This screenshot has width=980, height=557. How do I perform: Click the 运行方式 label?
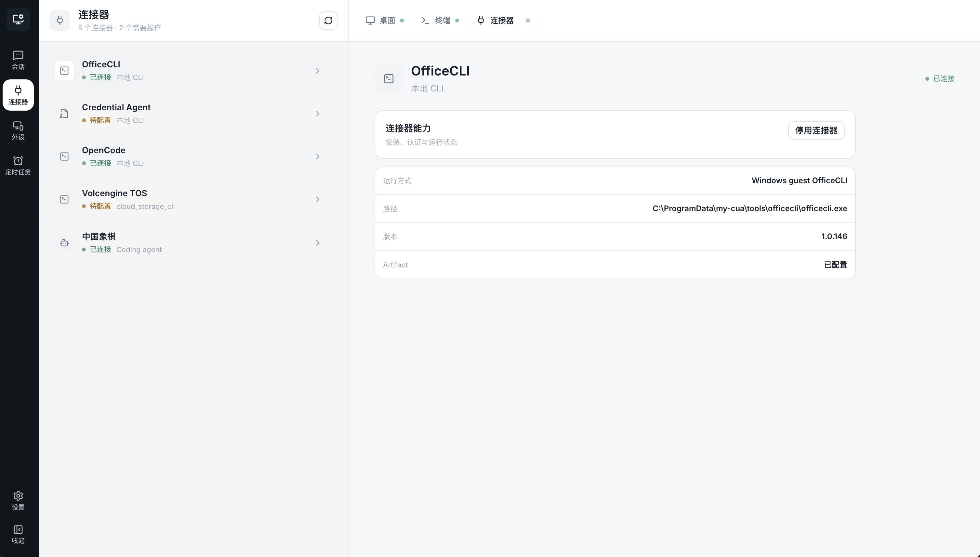pyautogui.click(x=397, y=181)
